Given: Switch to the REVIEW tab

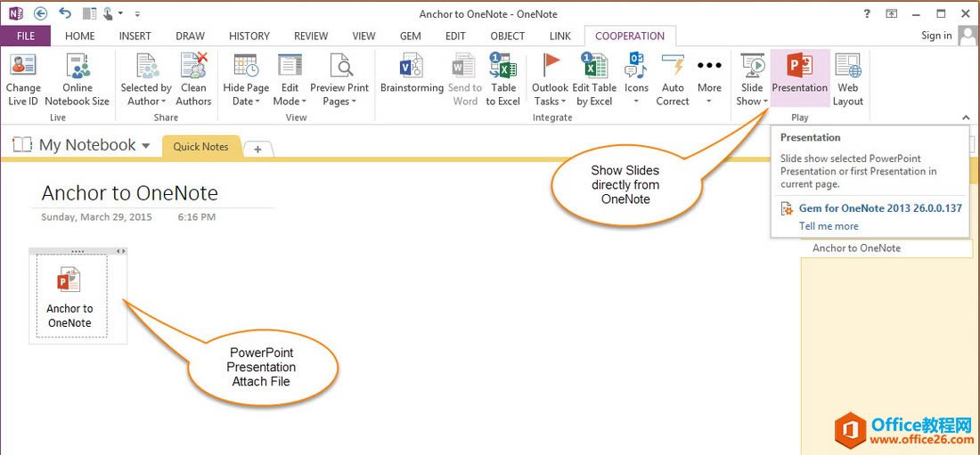Looking at the screenshot, I should tap(311, 36).
